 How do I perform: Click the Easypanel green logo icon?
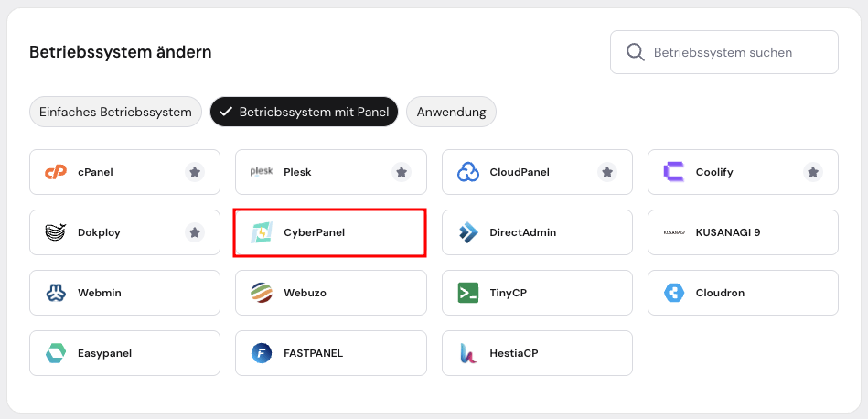[56, 353]
